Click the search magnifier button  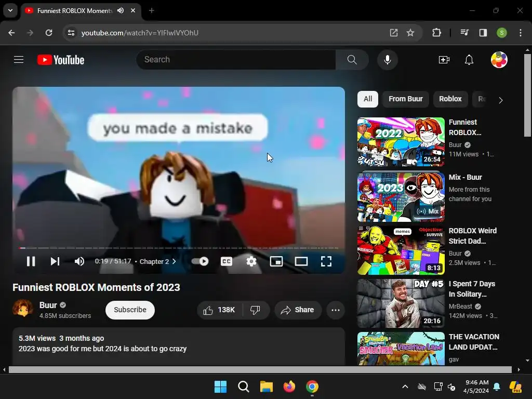(x=352, y=60)
